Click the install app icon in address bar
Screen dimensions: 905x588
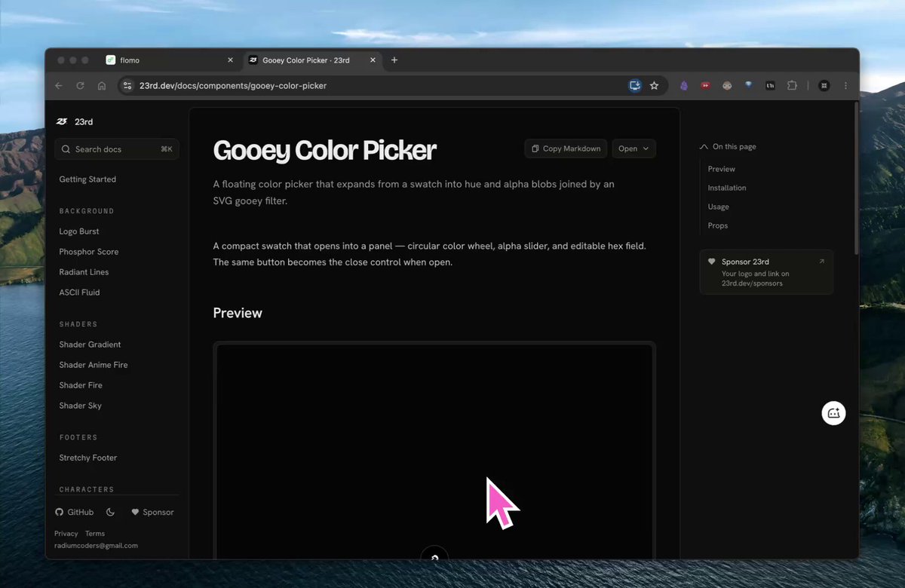coord(635,86)
